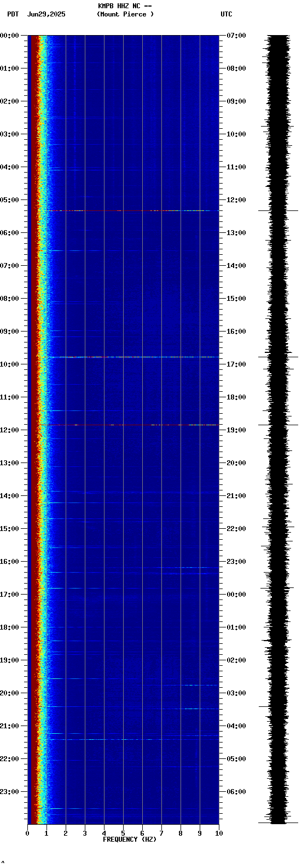The width and height of the screenshot is (302, 868).
Task: Click the 06:00 UTC time label
Action: [x=236, y=792]
